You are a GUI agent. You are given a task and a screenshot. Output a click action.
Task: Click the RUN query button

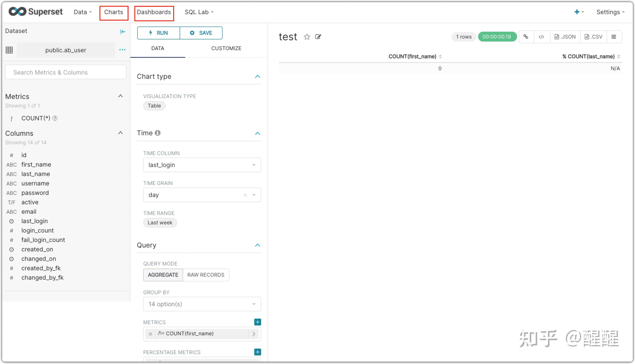[158, 33]
